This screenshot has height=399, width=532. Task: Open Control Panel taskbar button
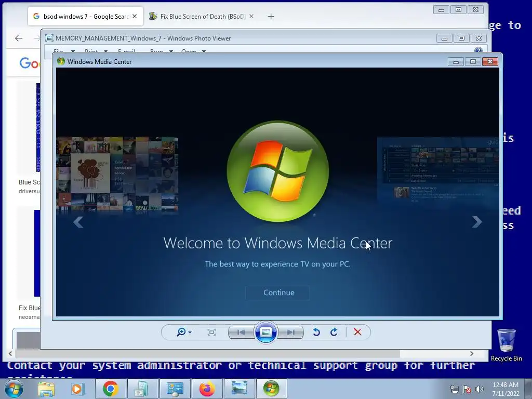pyautogui.click(x=175, y=389)
